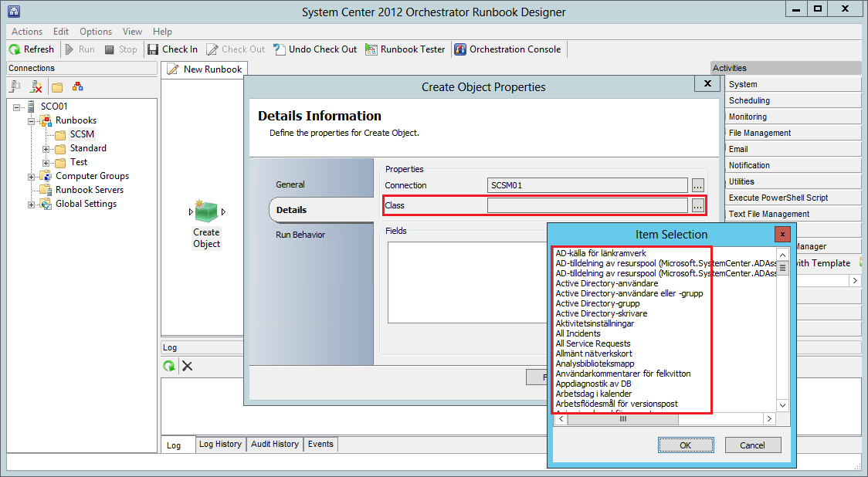Click the Check Out toolbar button
The image size is (868, 477).
(x=236, y=49)
